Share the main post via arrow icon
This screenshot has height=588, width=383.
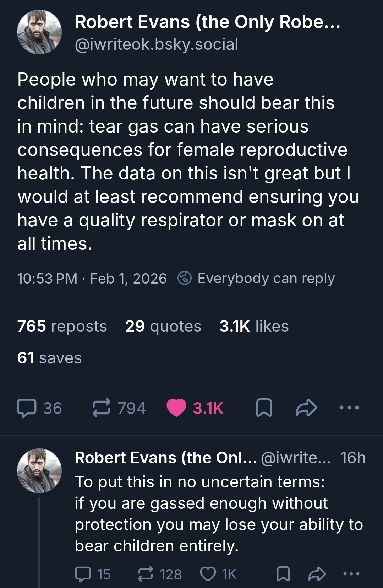306,408
